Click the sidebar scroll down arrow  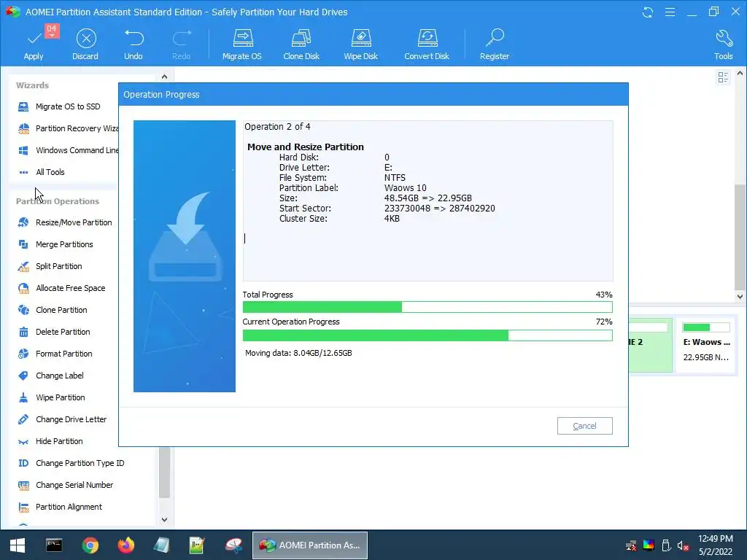point(164,519)
